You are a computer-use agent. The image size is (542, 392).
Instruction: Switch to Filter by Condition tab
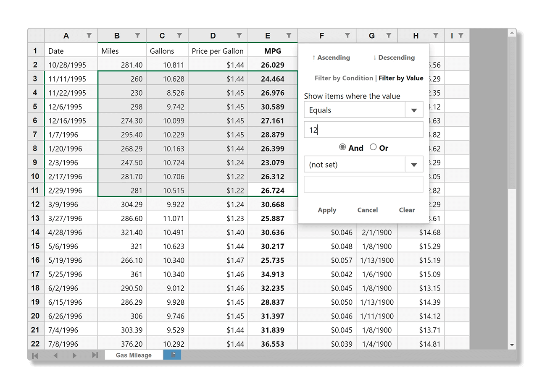[344, 78]
